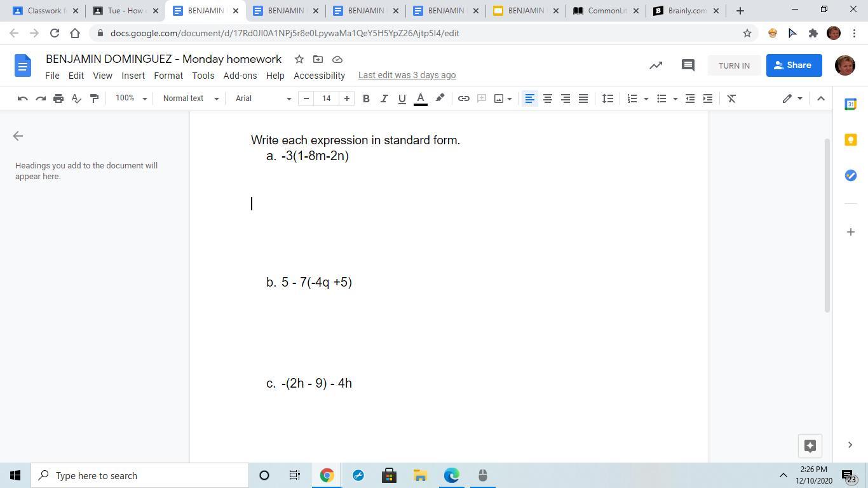Close the document outline with back arrow

[18, 136]
